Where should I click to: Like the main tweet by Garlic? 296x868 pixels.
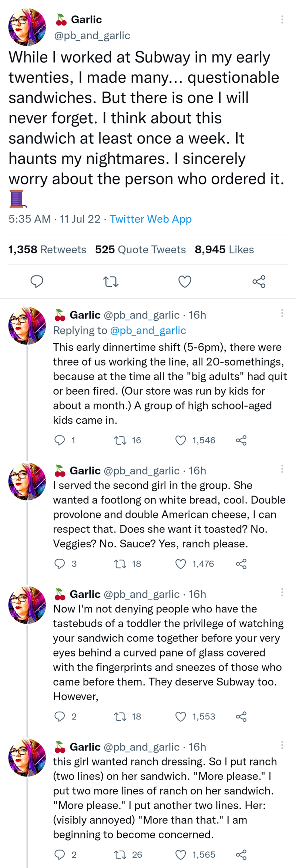(x=185, y=282)
